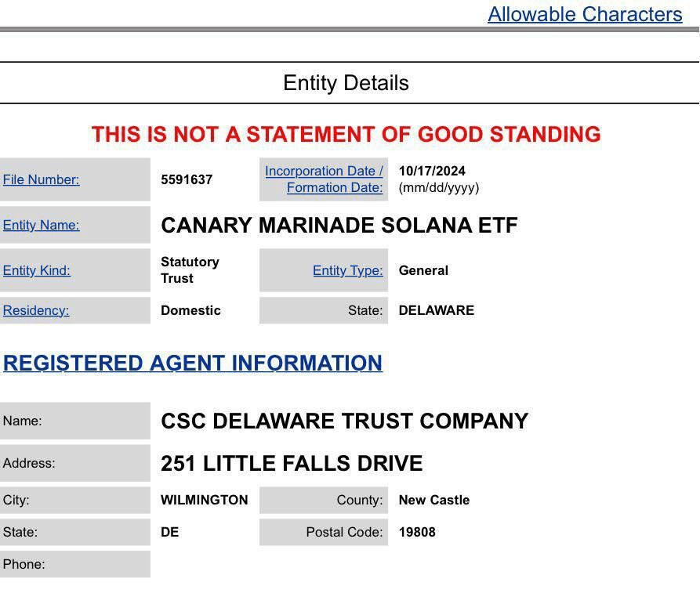Click the formation date 10/17/2024
Image resolution: width=700 pixels, height=593 pixels.
(x=432, y=171)
